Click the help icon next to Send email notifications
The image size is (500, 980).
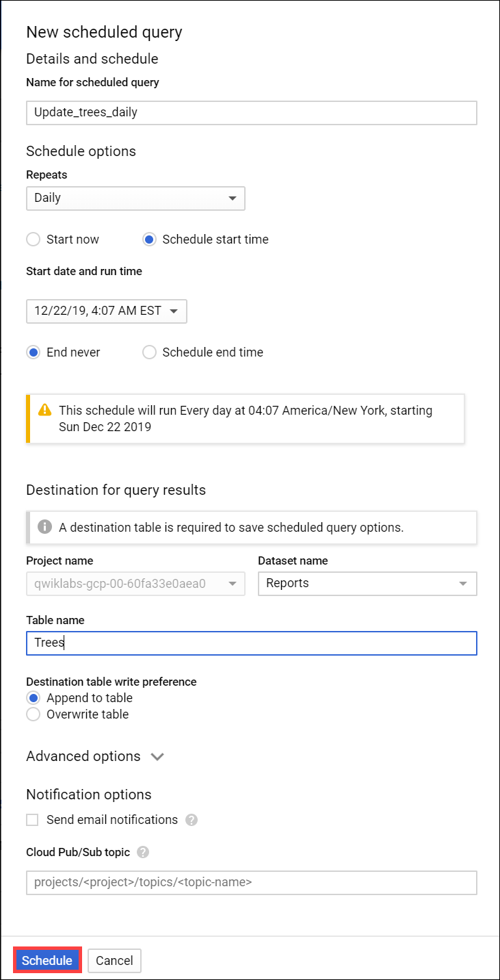tap(194, 819)
